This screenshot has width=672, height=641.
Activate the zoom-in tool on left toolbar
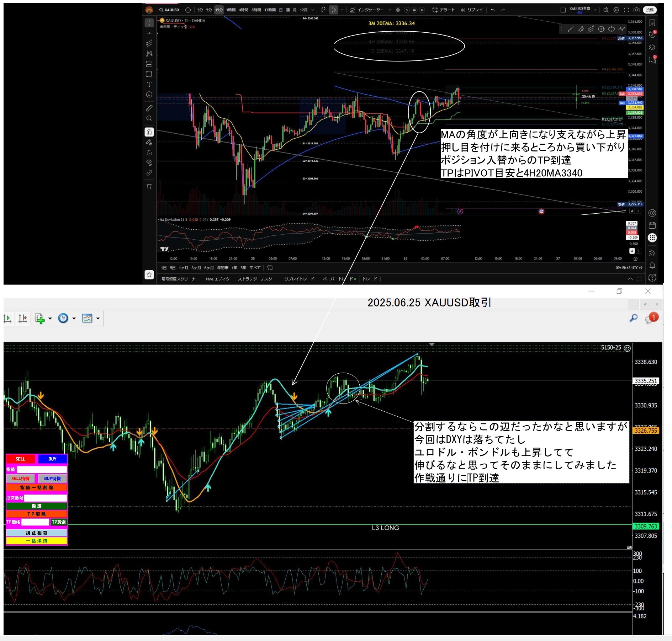pos(149,118)
